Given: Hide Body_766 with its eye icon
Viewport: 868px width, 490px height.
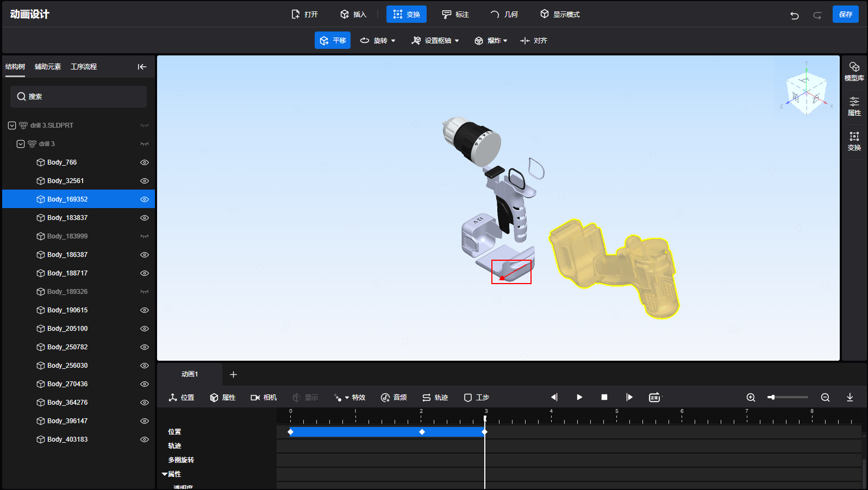Looking at the screenshot, I should 145,162.
